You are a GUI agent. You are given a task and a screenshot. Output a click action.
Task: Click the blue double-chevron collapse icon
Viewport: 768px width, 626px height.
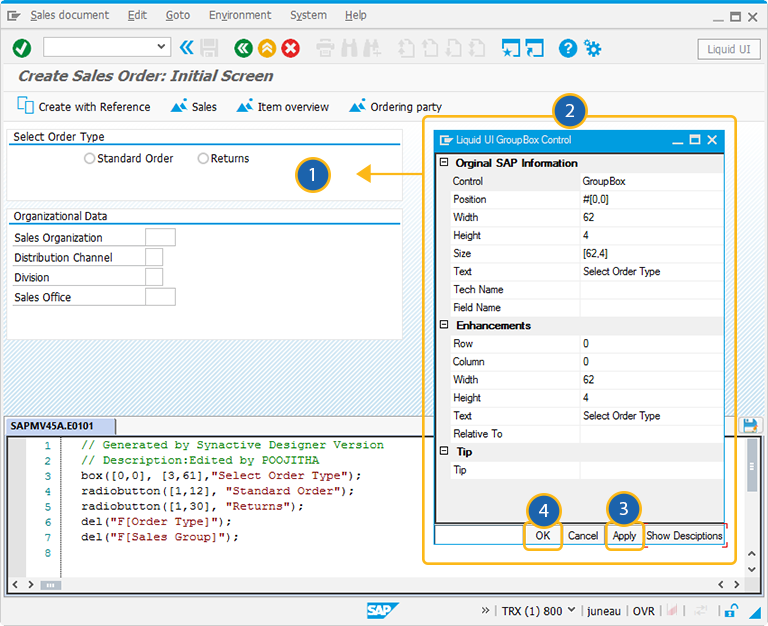(x=187, y=48)
